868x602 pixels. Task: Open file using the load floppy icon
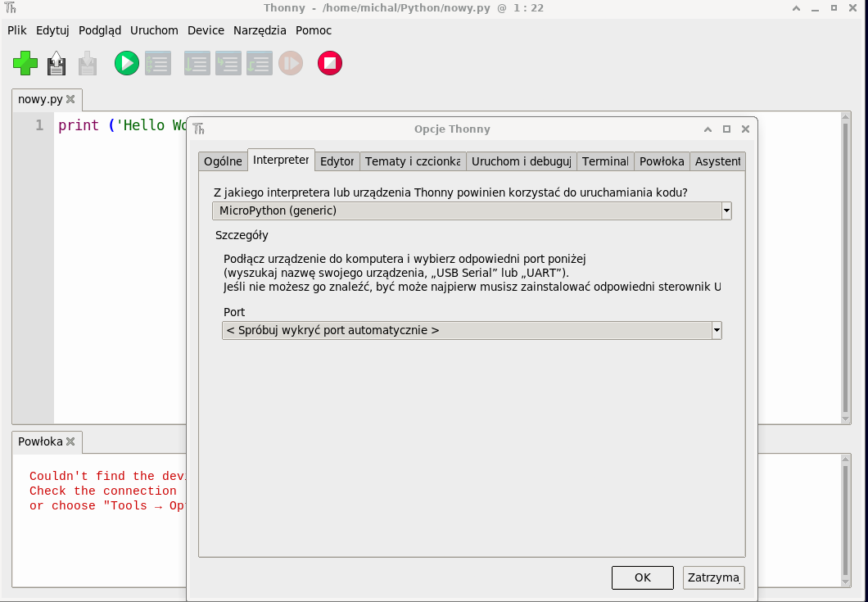57,63
